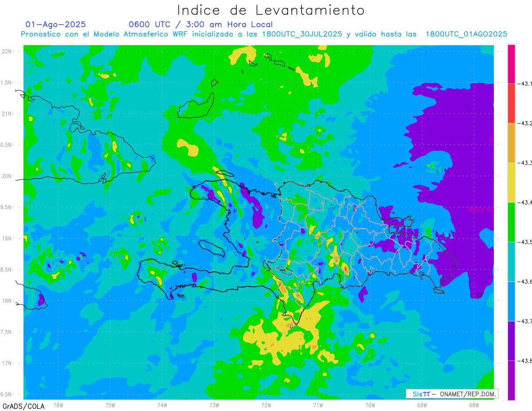
Task: Click the "GrADS/COLA" credit label
Action: point(23,406)
